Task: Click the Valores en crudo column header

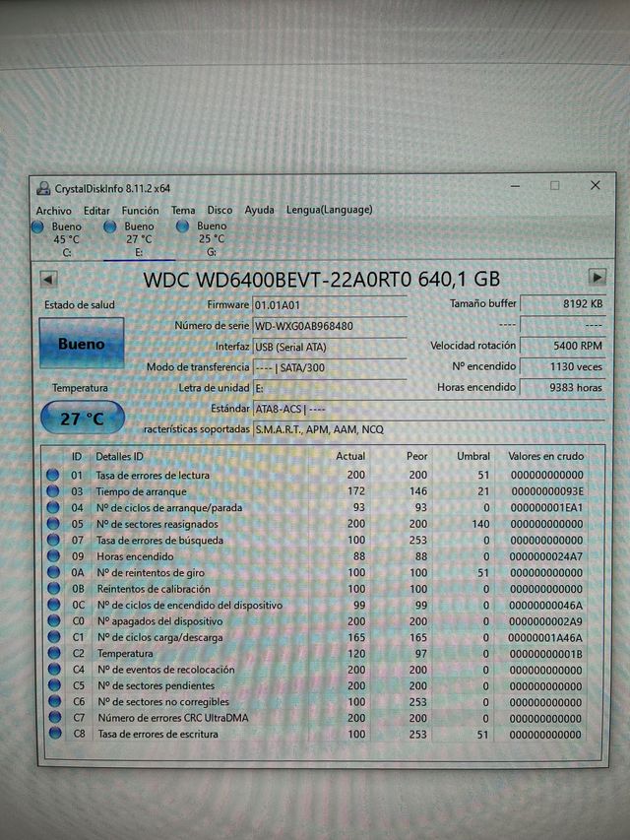Action: coord(546,456)
